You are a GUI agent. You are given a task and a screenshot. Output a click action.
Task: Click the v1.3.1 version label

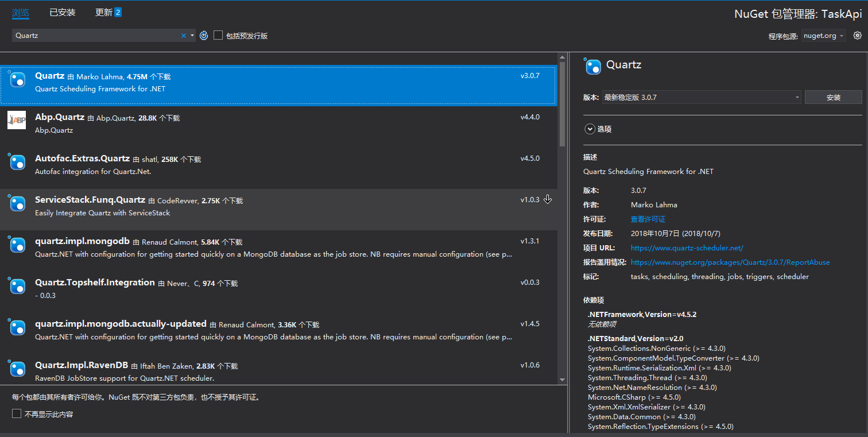530,241
